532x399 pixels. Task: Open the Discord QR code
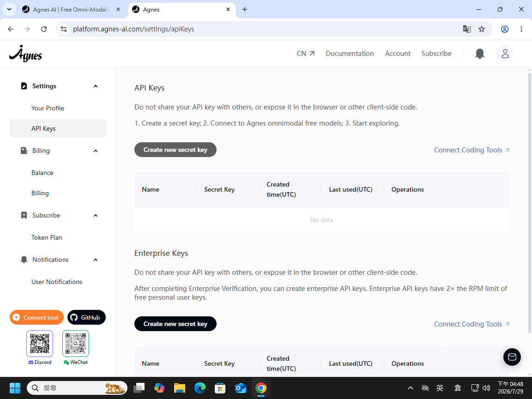(x=40, y=344)
